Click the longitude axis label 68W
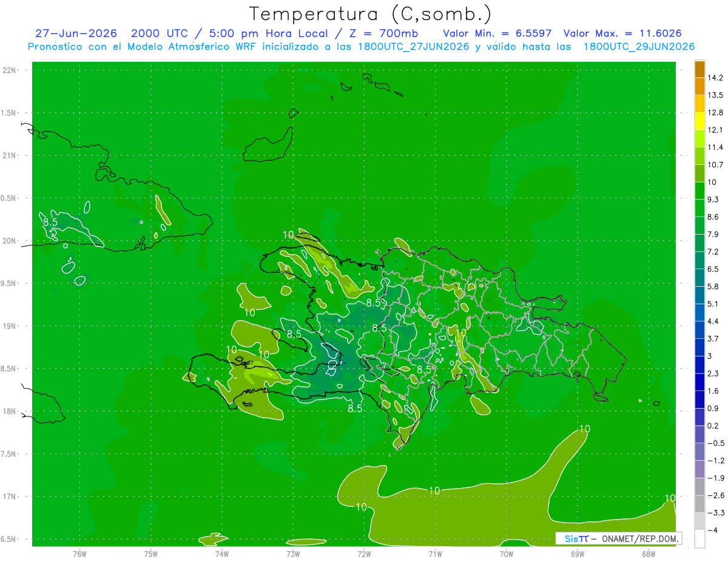 [649, 554]
